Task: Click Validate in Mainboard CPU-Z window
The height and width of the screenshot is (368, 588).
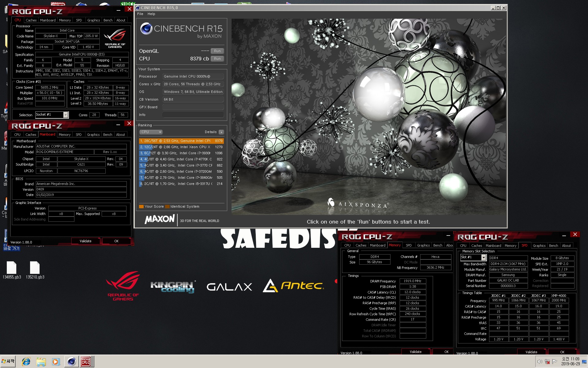Action: [85, 241]
